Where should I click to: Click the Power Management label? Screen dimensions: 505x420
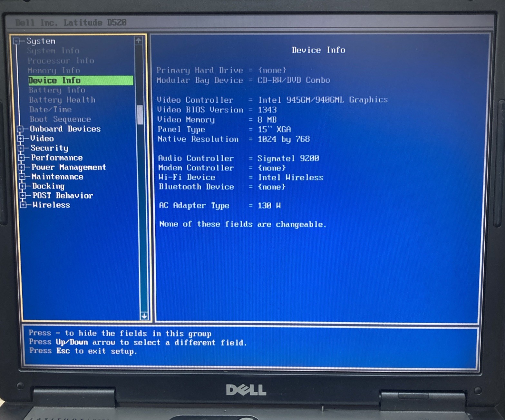click(69, 167)
